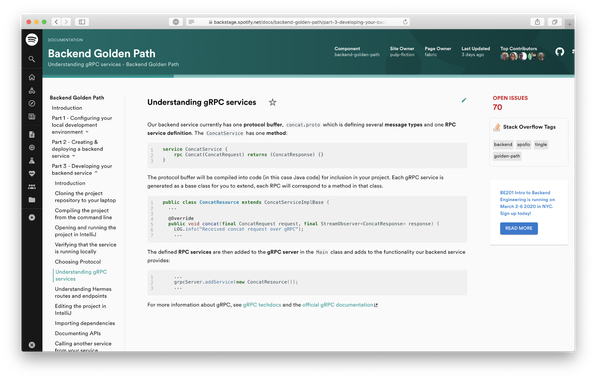Open the search magnifier in sidebar
This screenshot has width=596, height=380.
[32, 59]
